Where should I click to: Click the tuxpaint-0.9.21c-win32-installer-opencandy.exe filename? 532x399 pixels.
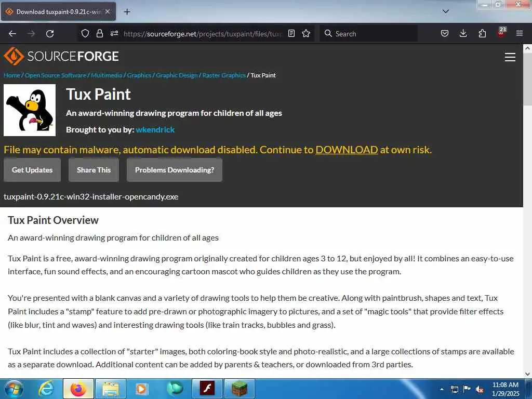click(x=91, y=197)
